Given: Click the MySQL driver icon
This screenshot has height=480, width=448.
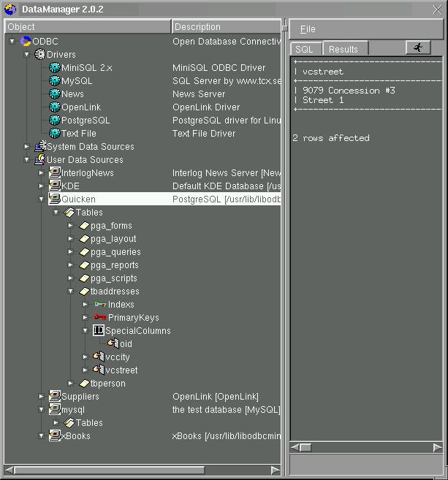Looking at the screenshot, I should (x=55, y=80).
